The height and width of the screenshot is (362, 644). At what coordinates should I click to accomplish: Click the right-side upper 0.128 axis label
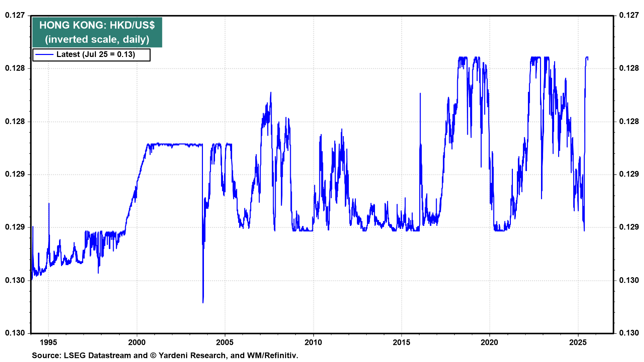point(629,68)
